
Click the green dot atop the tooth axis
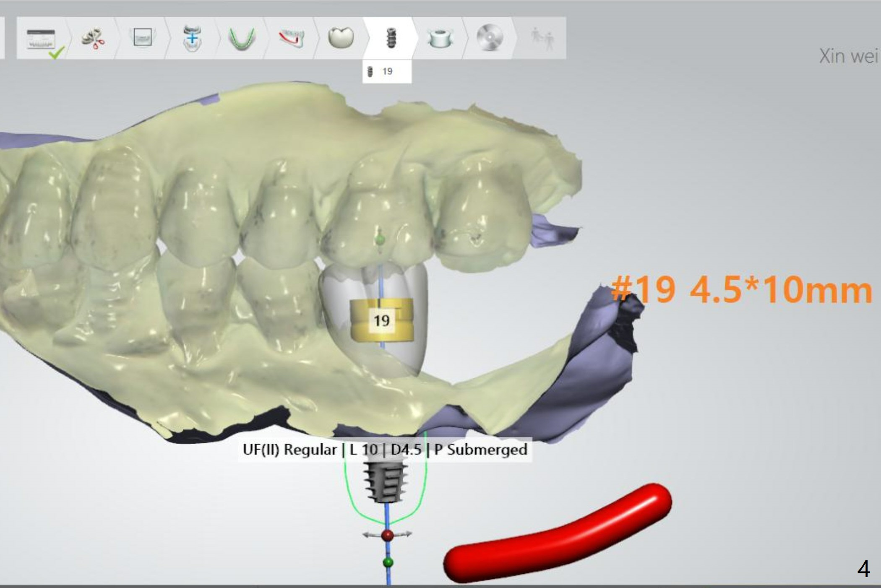click(380, 240)
